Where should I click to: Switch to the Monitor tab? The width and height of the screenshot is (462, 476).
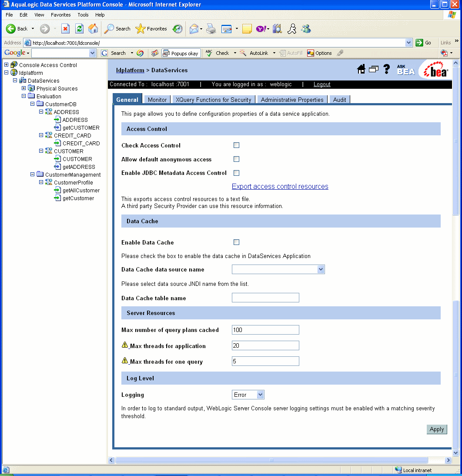tap(157, 100)
